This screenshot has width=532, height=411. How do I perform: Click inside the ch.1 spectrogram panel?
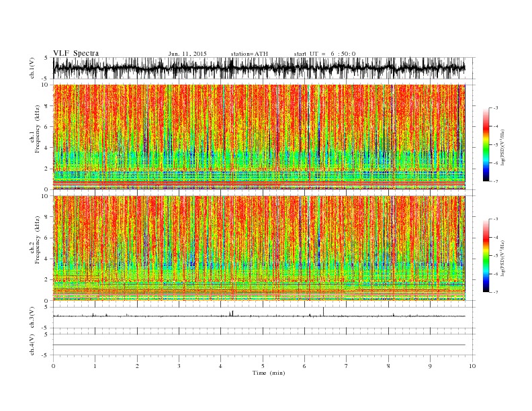[x=259, y=137]
